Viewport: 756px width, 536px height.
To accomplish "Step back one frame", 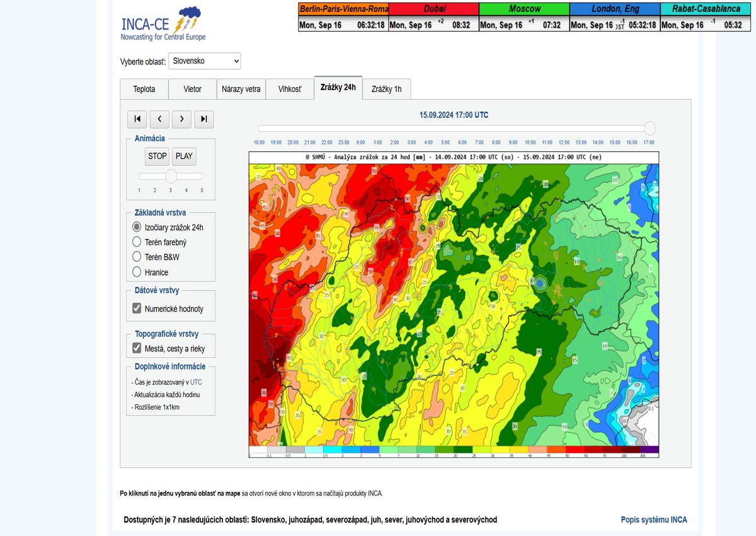I will (x=159, y=119).
